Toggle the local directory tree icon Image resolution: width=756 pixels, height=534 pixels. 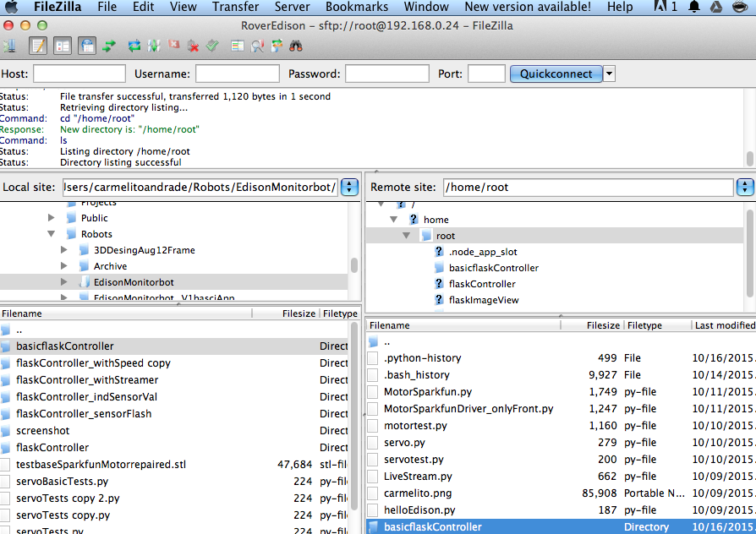pyautogui.click(x=63, y=46)
